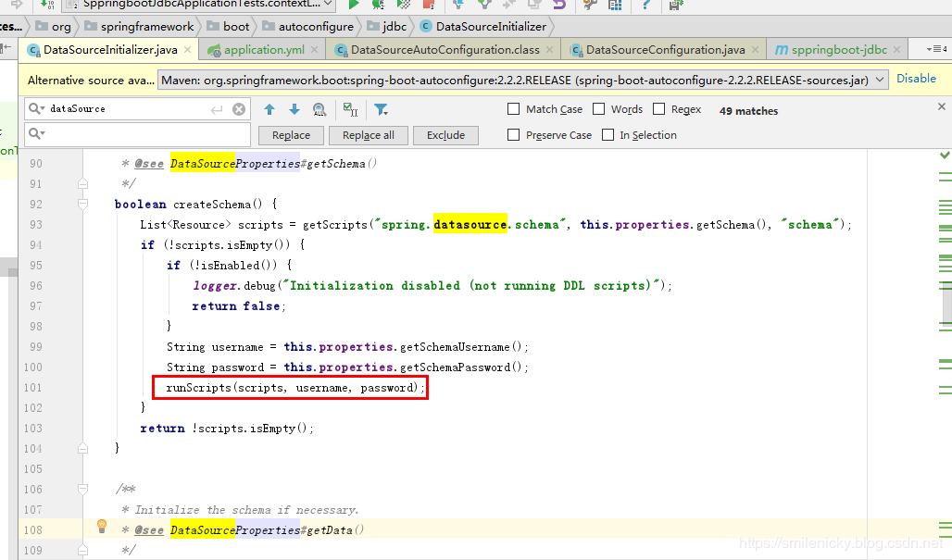Close the application.yml tab
Image resolution: width=952 pixels, height=560 pixels.
[x=315, y=50]
